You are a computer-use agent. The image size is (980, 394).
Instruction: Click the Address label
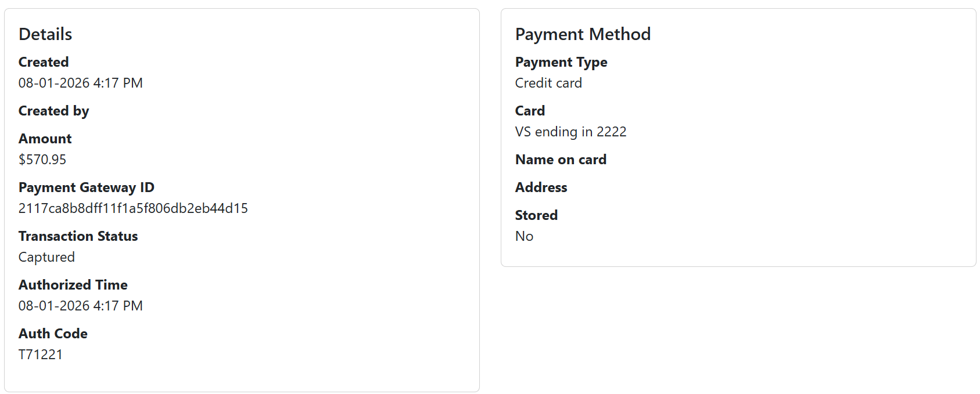[541, 187]
